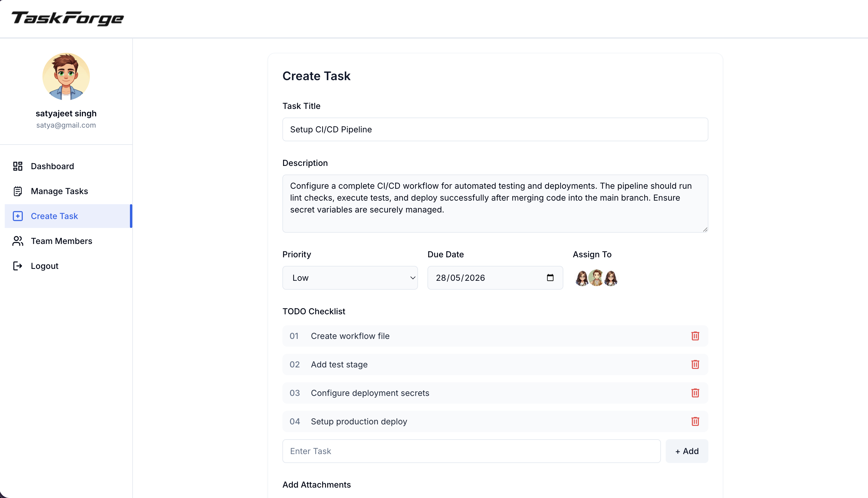Open the calendar picker icon in Due Date
The height and width of the screenshot is (498, 868).
coord(550,277)
